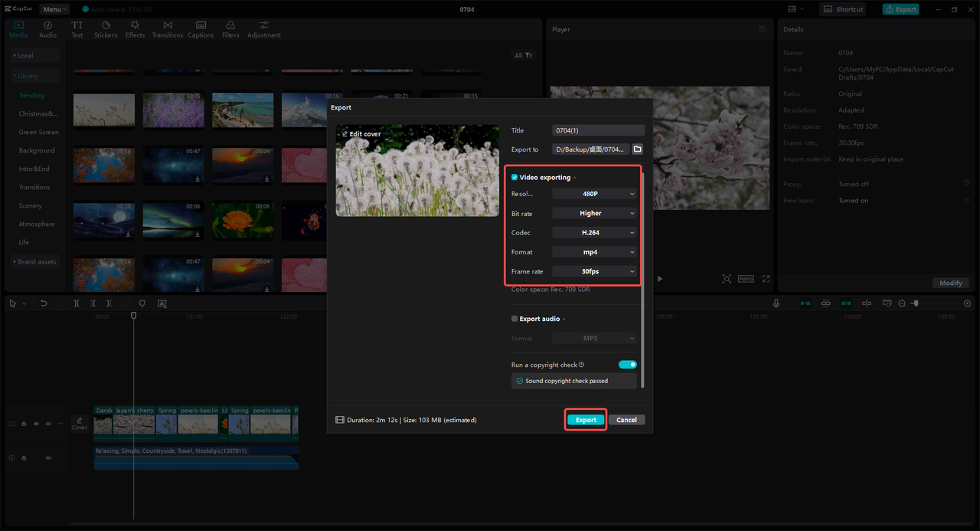This screenshot has height=531, width=980.
Task: Select the aurora library thumbnail
Action: (x=173, y=221)
